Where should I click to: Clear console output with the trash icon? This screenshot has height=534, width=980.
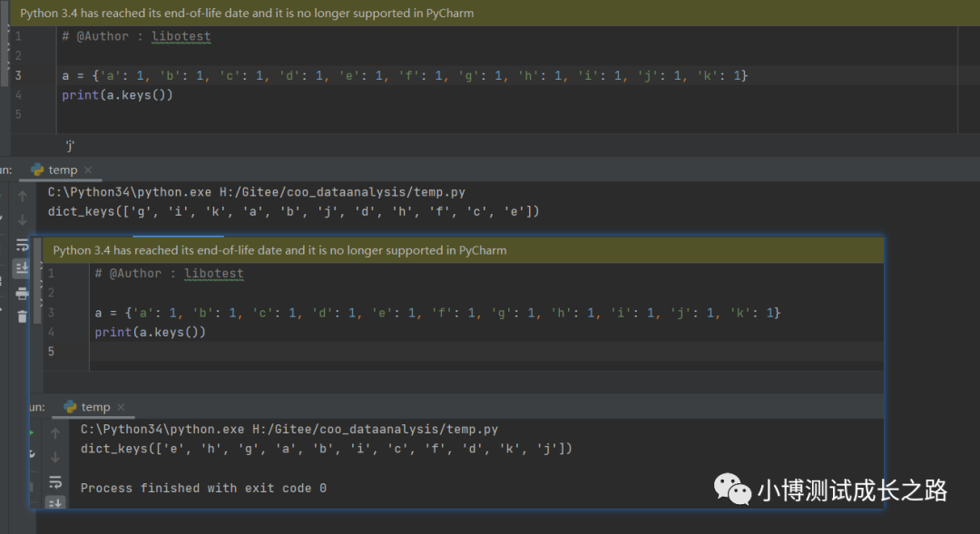point(23,316)
